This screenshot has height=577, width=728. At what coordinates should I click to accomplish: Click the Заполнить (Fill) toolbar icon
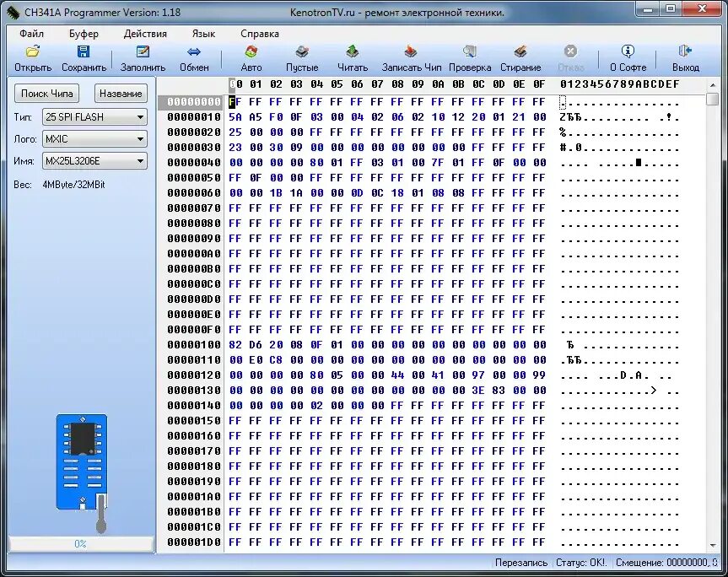point(143,51)
